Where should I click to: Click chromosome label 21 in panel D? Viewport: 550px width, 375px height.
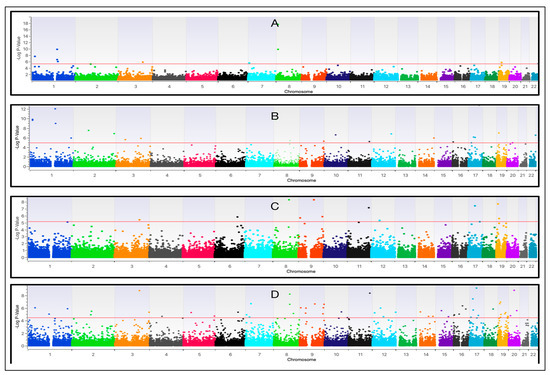[524, 354]
